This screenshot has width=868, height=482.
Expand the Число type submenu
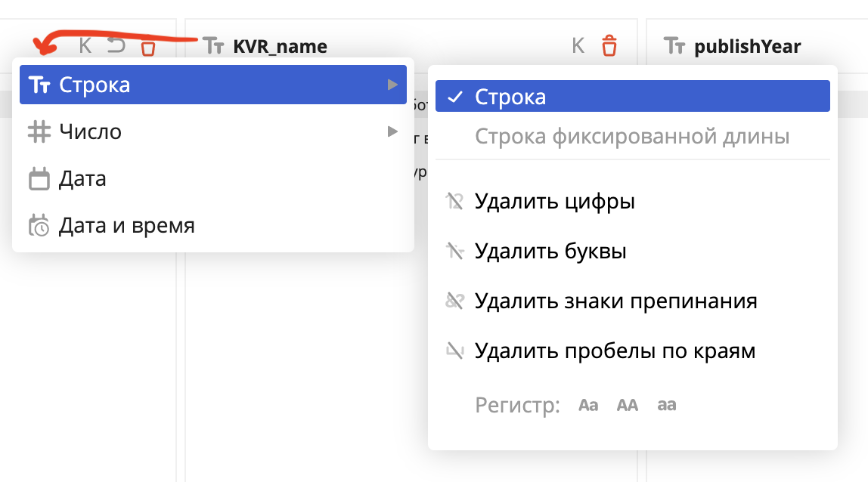pyautogui.click(x=213, y=132)
